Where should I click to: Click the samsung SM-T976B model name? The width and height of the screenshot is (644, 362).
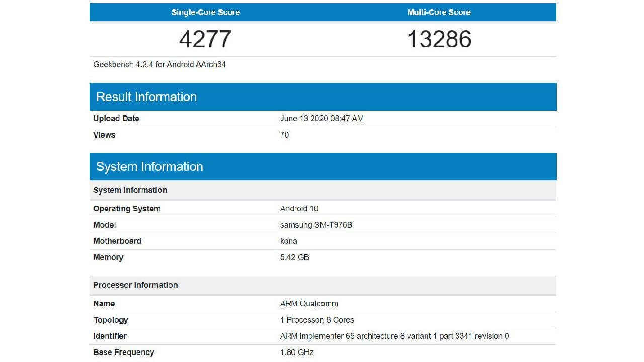coord(316,225)
